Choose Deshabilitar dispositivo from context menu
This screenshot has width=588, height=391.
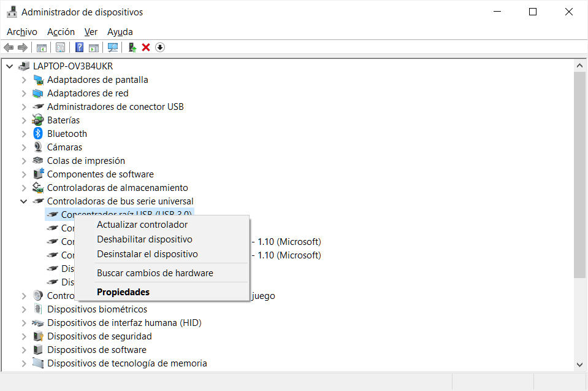pos(162,239)
